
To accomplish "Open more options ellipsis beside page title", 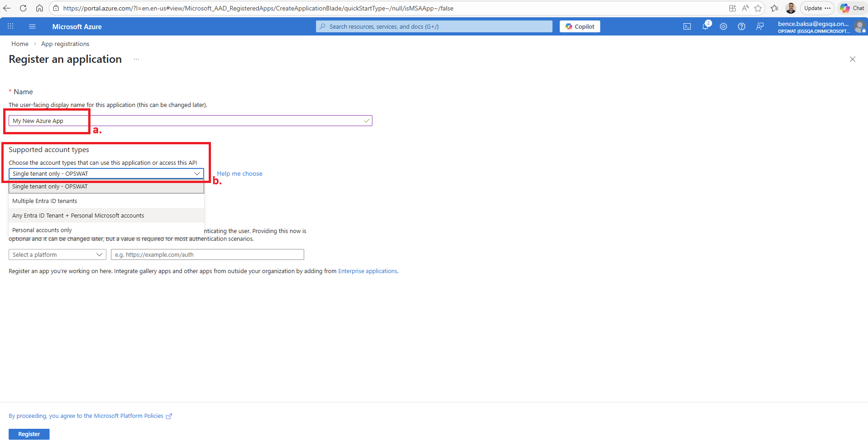I will tap(136, 59).
